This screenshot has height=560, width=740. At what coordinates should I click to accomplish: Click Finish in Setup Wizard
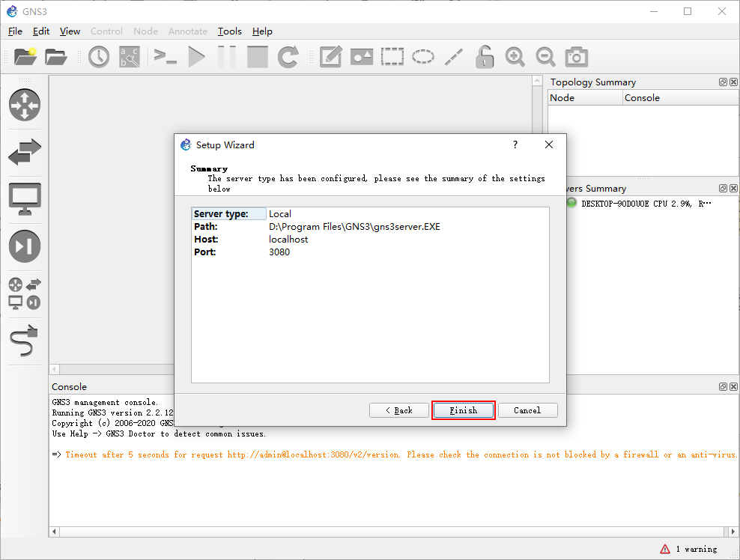click(x=464, y=410)
